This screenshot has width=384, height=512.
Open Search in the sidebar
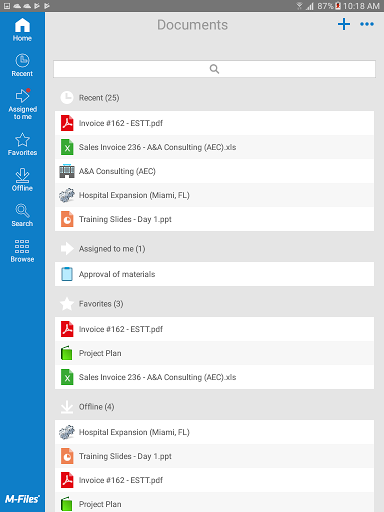[22, 215]
